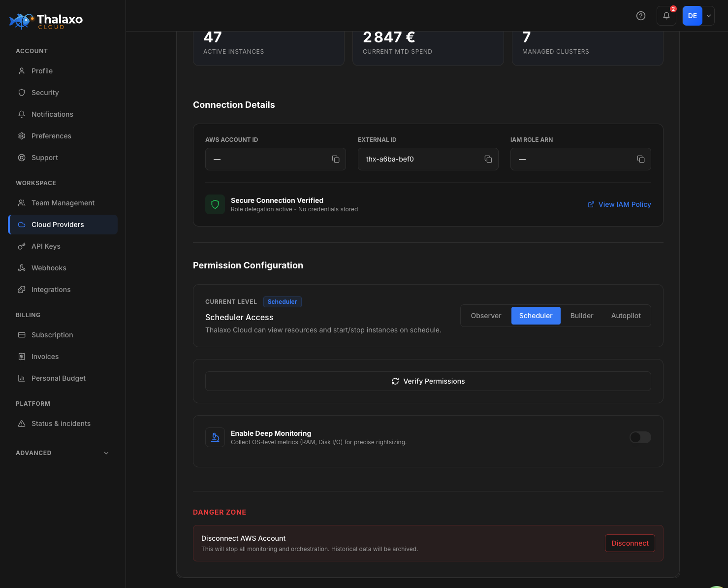
Task: Open Personal Budget page
Action: coord(63,378)
